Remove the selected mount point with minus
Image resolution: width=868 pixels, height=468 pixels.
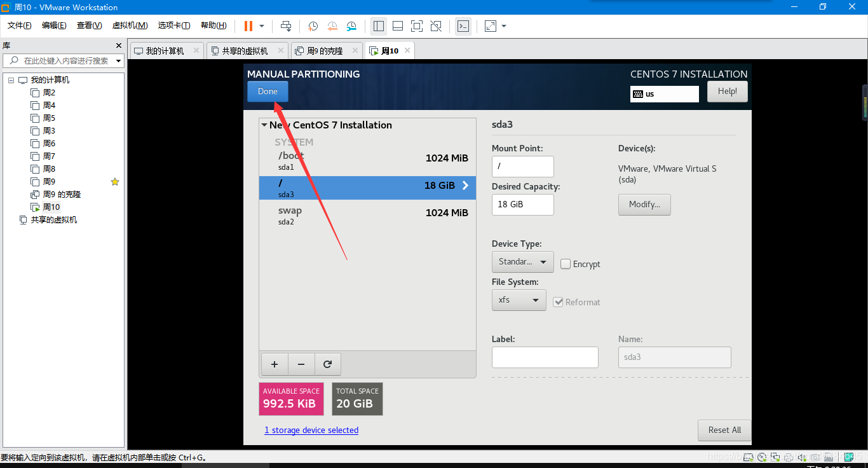click(x=301, y=364)
